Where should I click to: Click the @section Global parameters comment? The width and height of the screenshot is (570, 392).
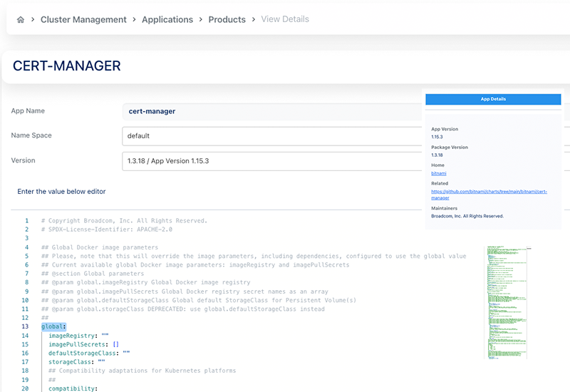[93, 274]
